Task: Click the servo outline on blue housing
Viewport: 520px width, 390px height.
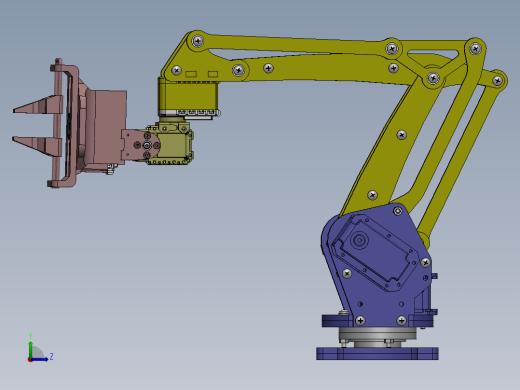Action: point(375,252)
